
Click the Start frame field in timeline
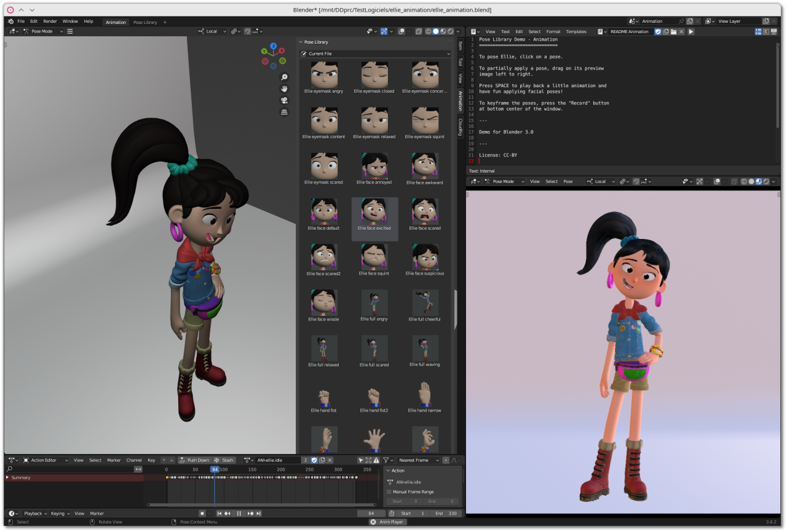point(413,514)
